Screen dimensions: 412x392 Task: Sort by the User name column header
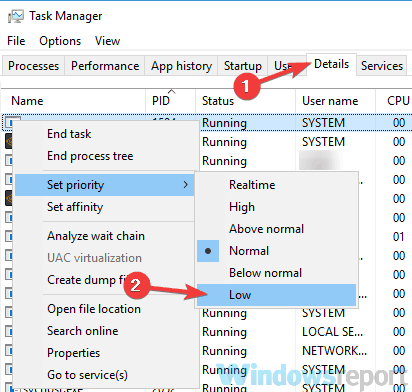pyautogui.click(x=335, y=101)
